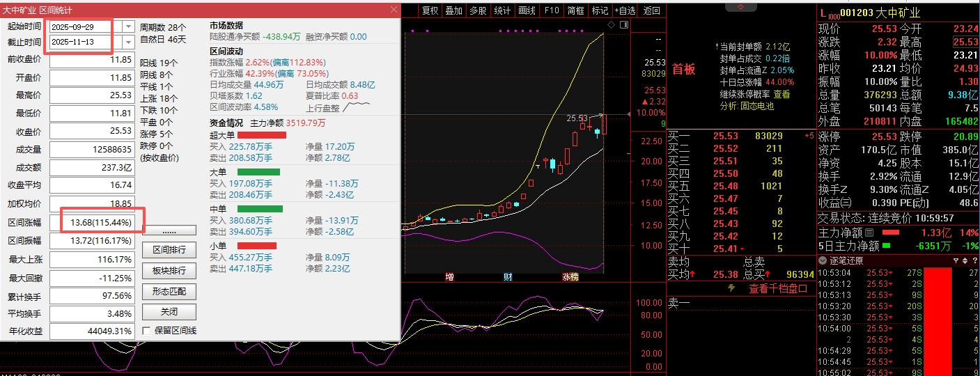
Task: Open 统计 from the chart toolbar
Action: tap(502, 10)
